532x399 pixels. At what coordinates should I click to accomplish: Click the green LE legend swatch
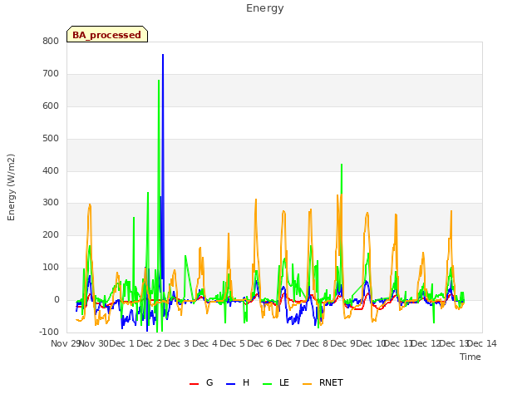coord(268,384)
